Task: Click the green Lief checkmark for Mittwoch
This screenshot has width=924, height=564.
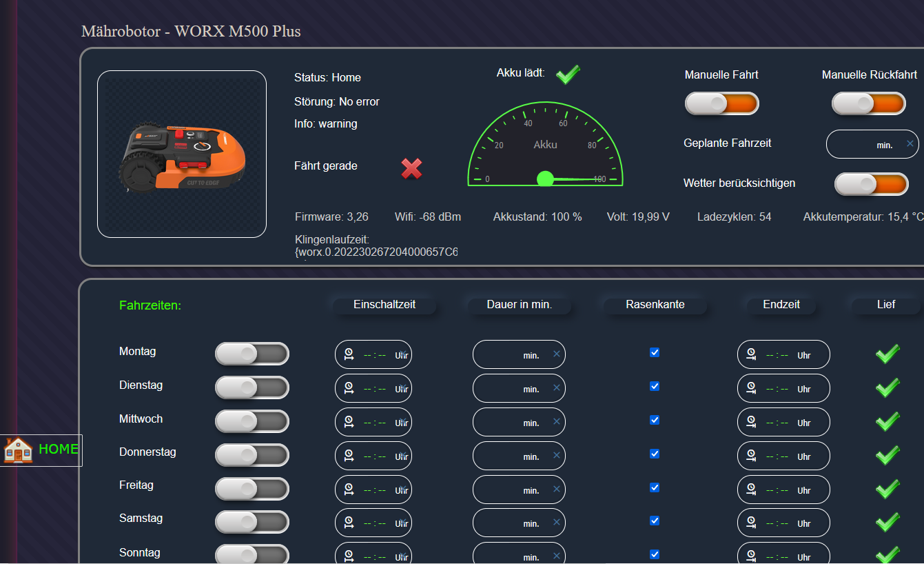Action: (x=887, y=421)
